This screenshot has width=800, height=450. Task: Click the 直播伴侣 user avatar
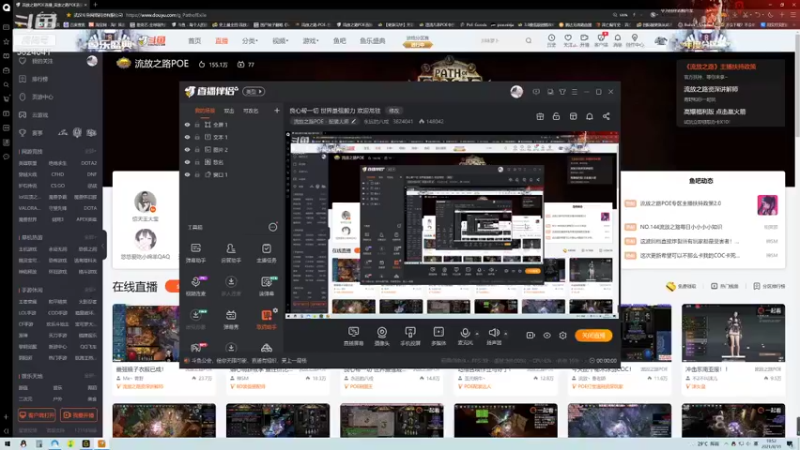[x=516, y=91]
